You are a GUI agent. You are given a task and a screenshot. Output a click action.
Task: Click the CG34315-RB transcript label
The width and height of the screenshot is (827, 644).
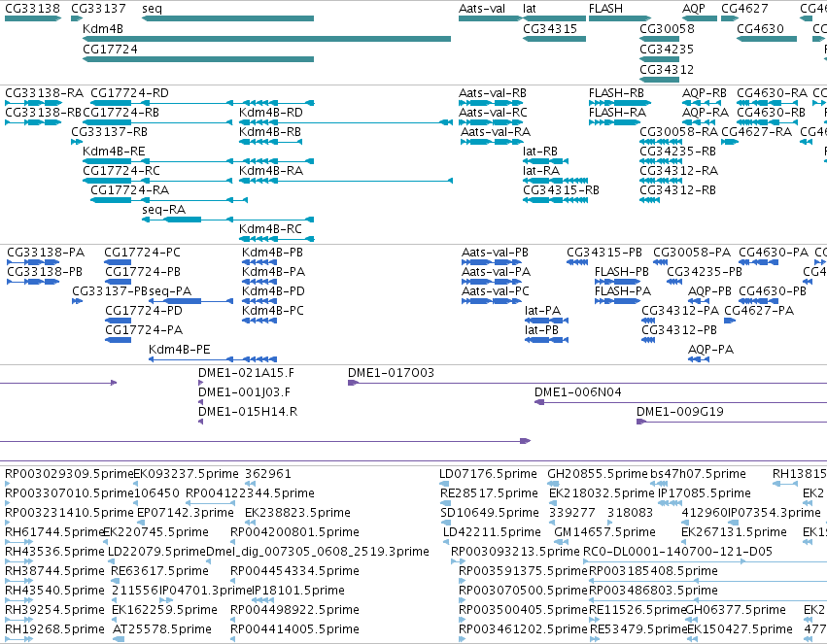(561, 189)
